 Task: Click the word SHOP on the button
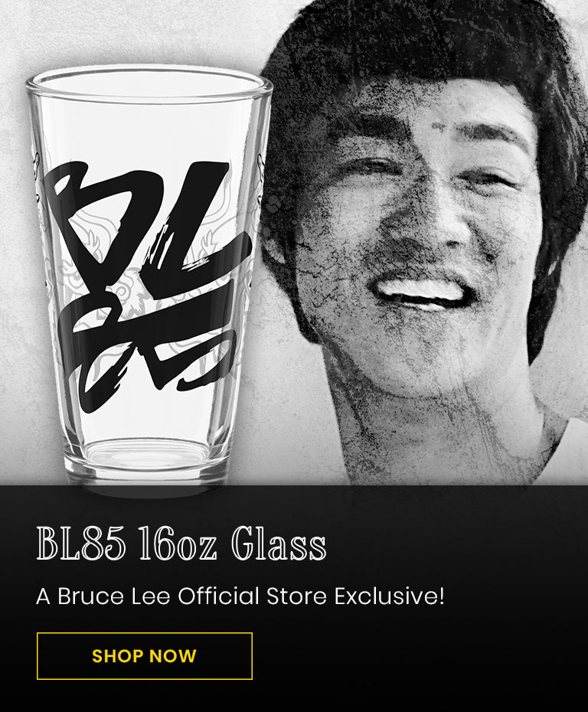point(118,655)
